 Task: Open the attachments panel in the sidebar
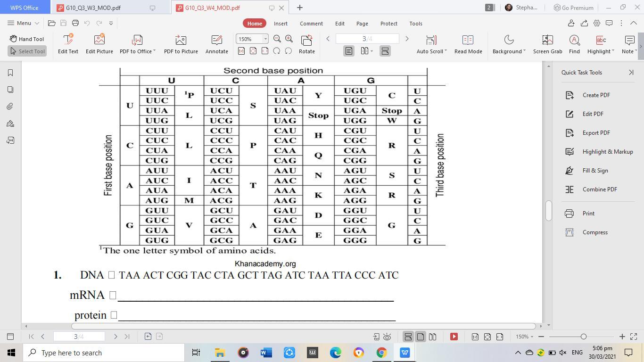point(10,107)
